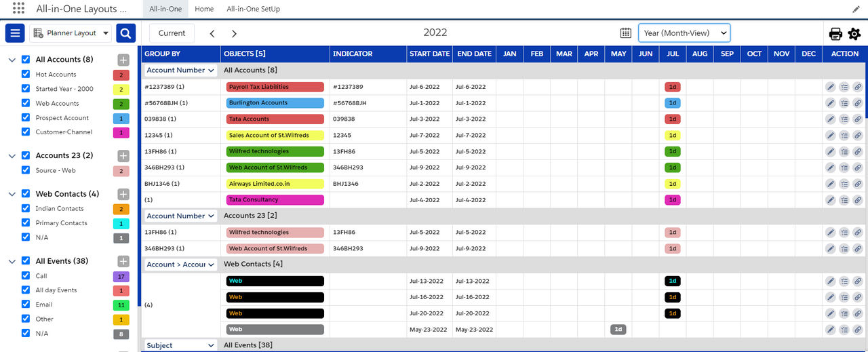Open the Airways Limited.co.in record bar
Screen dimensions: 868x352
click(275, 184)
